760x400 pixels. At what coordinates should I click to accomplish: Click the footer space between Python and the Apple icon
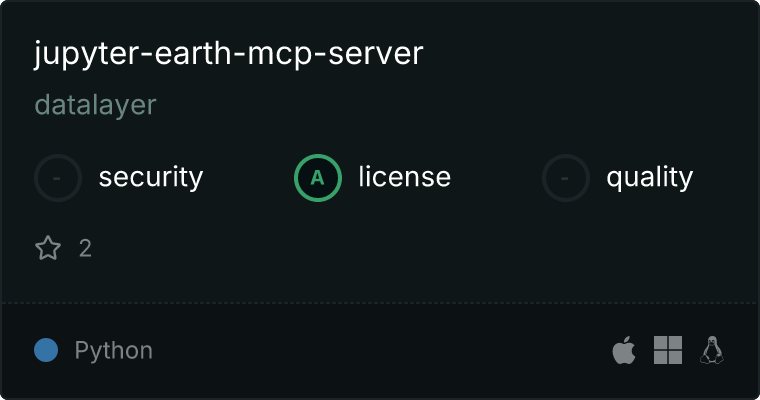pos(383,350)
